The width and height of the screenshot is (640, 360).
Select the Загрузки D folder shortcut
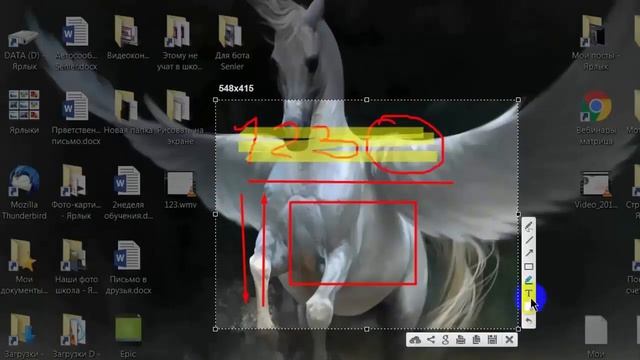pyautogui.click(x=76, y=336)
